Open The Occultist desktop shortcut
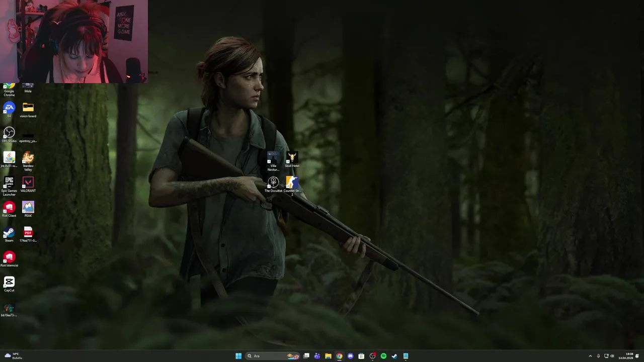The image size is (644, 362). coord(273,185)
